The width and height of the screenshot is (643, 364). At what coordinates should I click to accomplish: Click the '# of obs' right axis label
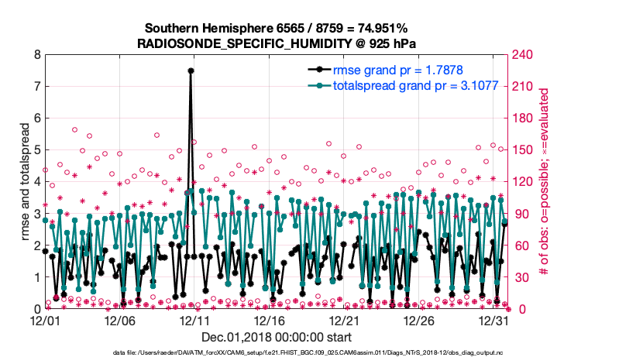(545, 182)
